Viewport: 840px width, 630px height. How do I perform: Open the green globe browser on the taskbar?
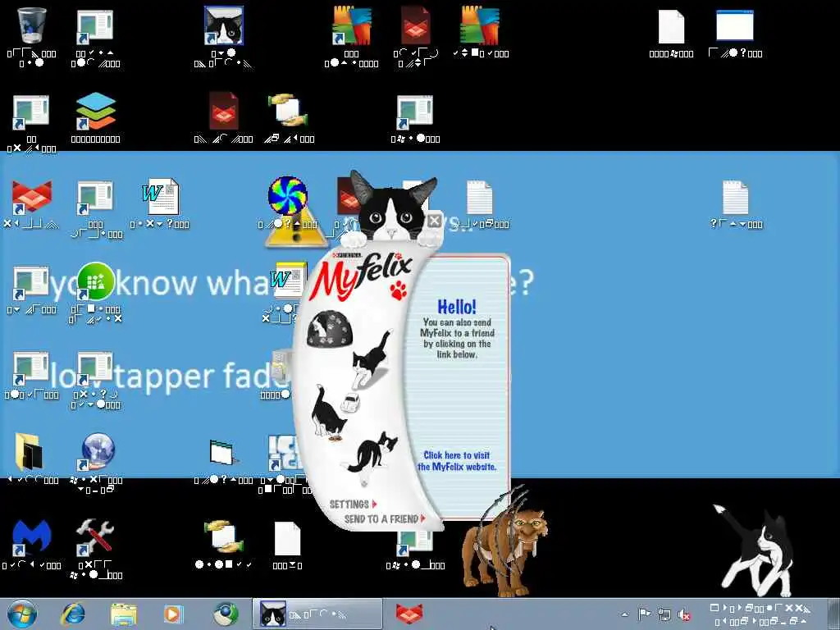click(226, 614)
